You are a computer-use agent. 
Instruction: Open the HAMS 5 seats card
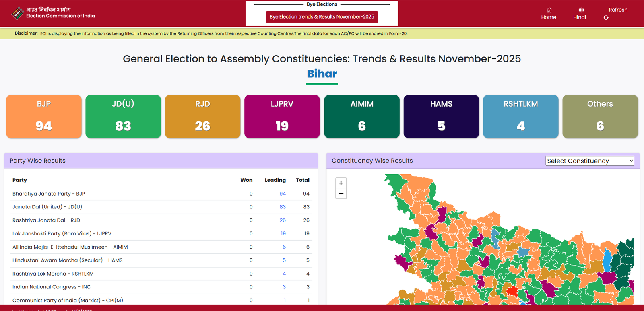coord(441,117)
